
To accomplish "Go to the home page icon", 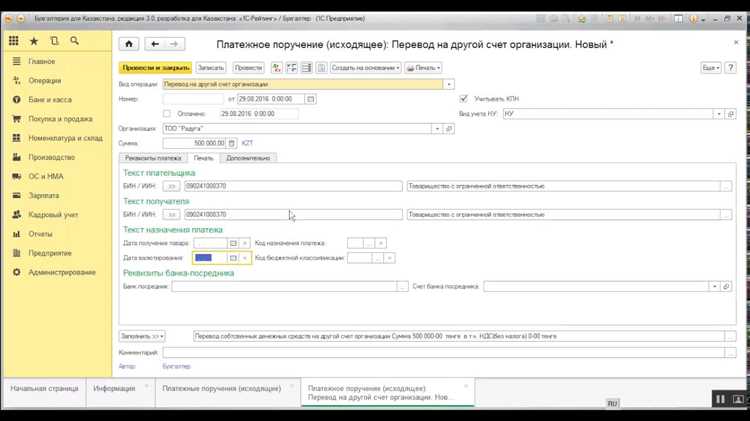I will pos(128,44).
